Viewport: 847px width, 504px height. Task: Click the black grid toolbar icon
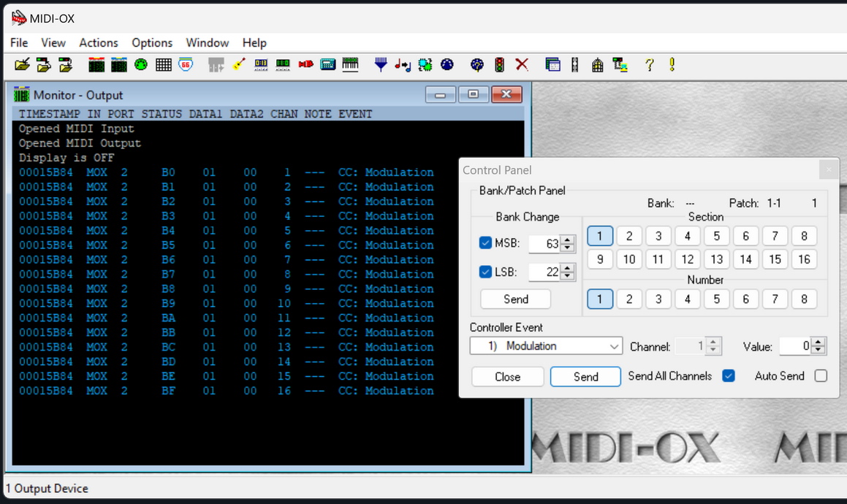coord(163,65)
